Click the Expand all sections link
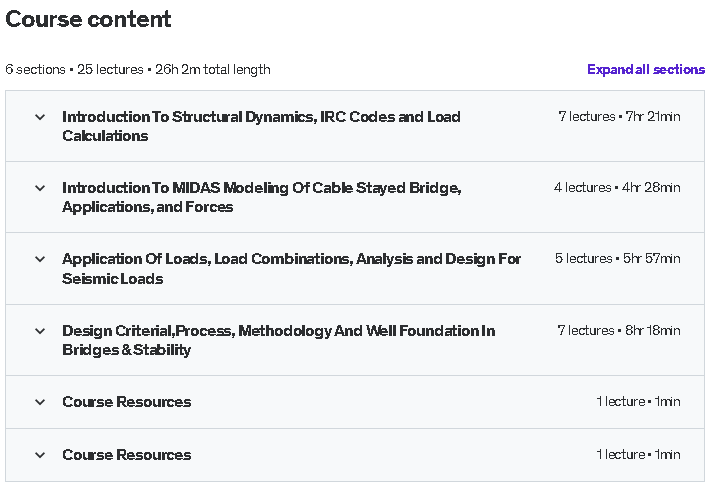 (646, 70)
